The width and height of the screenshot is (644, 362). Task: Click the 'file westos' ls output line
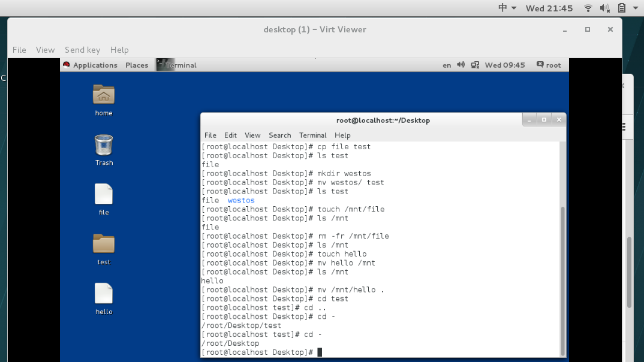(228, 200)
